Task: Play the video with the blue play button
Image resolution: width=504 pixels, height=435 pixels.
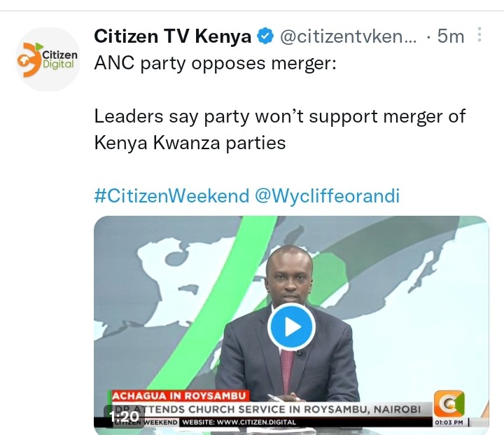Action: (291, 326)
